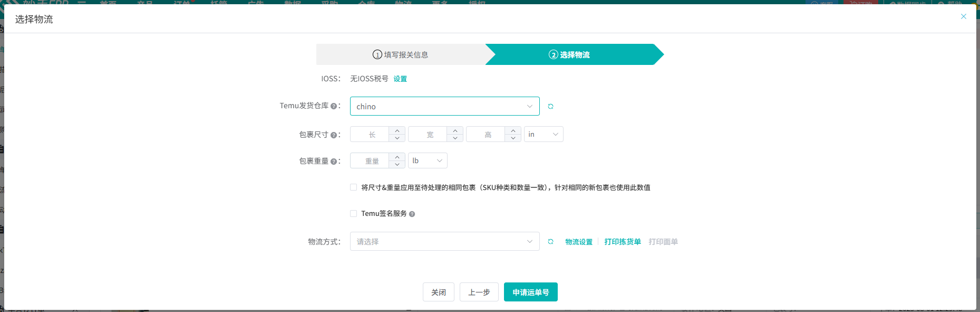The height and width of the screenshot is (312, 980).
Task: Increase the 长 length value
Action: pyautogui.click(x=397, y=130)
